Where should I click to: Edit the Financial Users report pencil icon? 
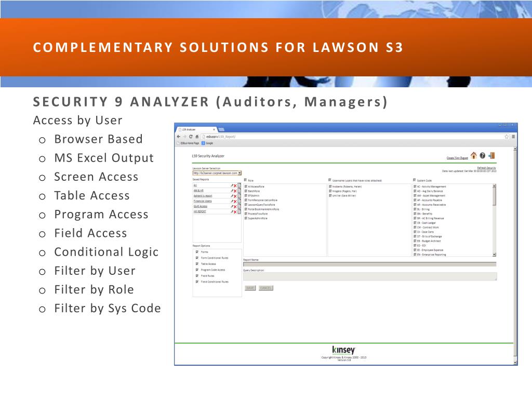232,201
